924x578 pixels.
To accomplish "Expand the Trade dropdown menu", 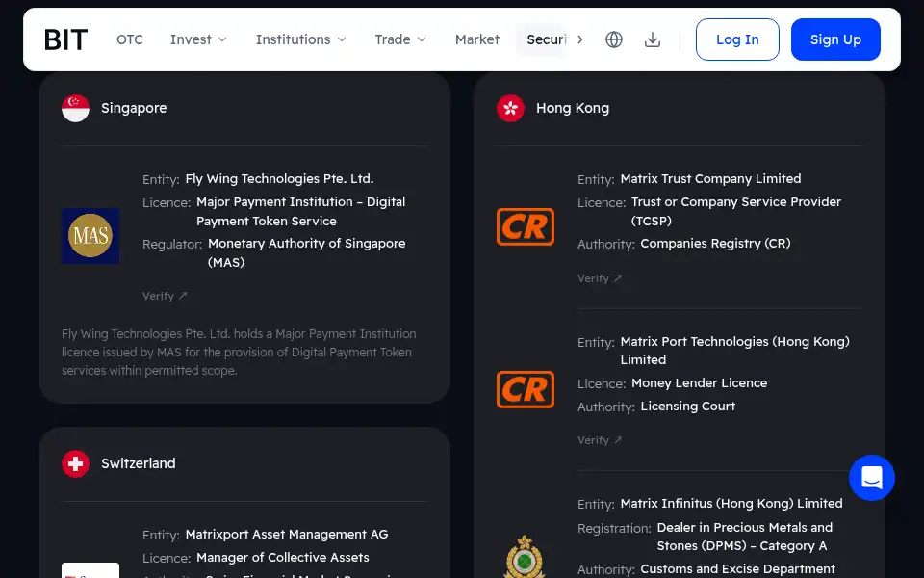I will coord(400,39).
